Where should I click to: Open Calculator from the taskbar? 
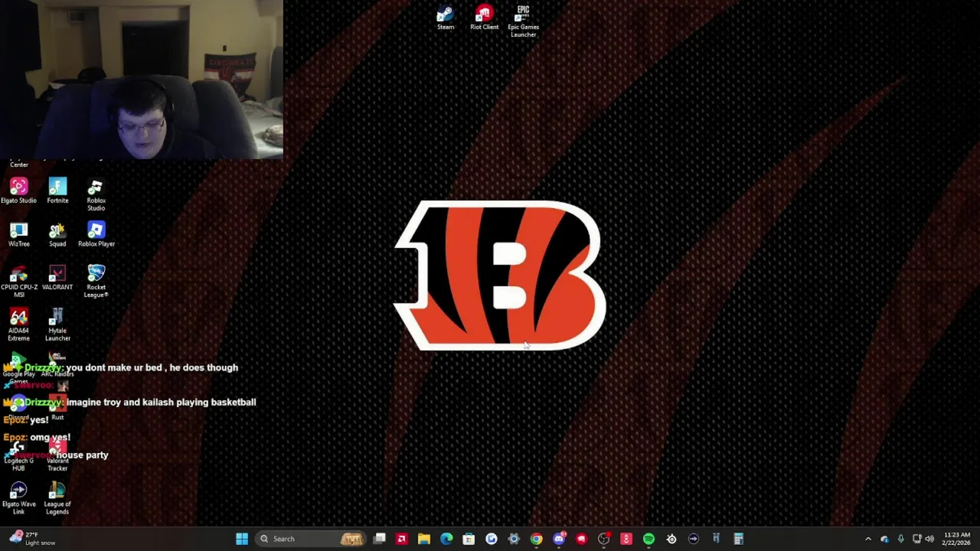click(739, 539)
